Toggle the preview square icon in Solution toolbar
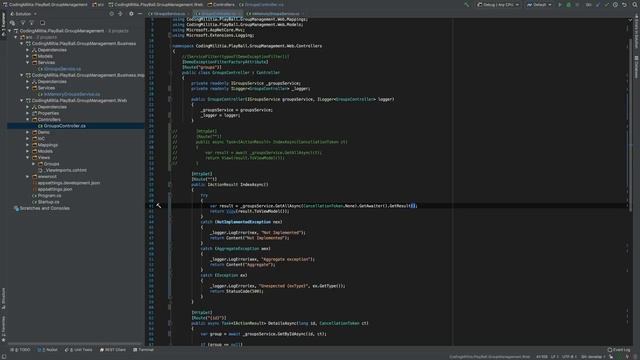The image size is (640, 360). (42, 23)
